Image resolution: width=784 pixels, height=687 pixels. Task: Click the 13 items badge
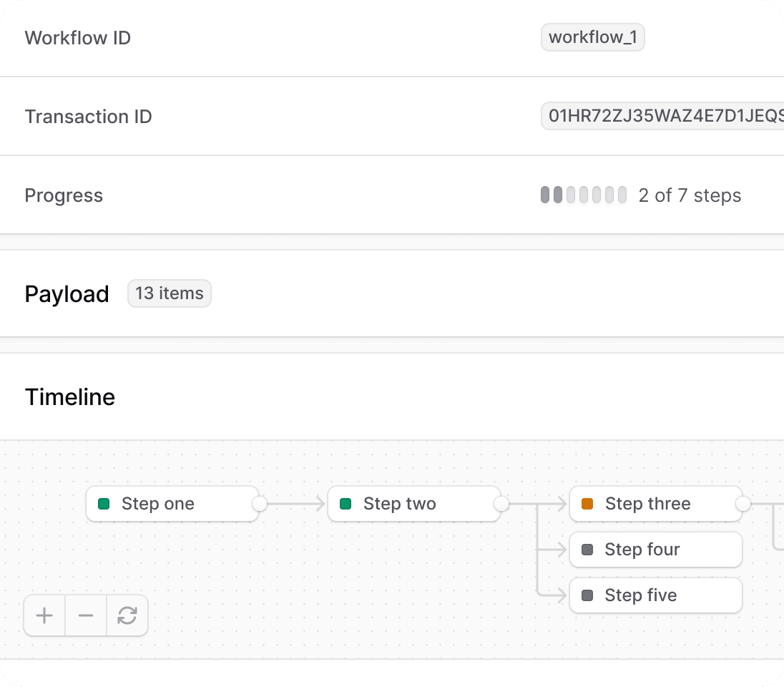click(x=169, y=293)
